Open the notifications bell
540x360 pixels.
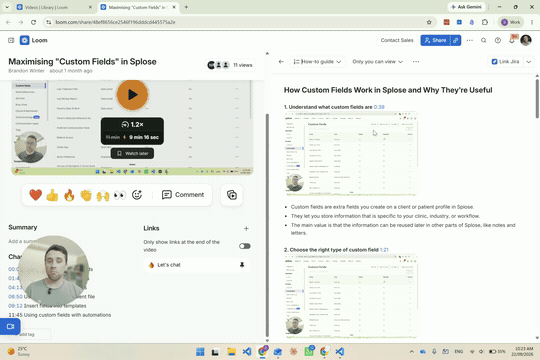(x=512, y=40)
